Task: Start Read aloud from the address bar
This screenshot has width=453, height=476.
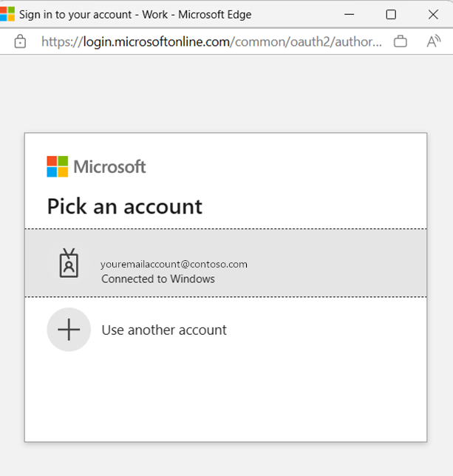Action: [x=434, y=42]
